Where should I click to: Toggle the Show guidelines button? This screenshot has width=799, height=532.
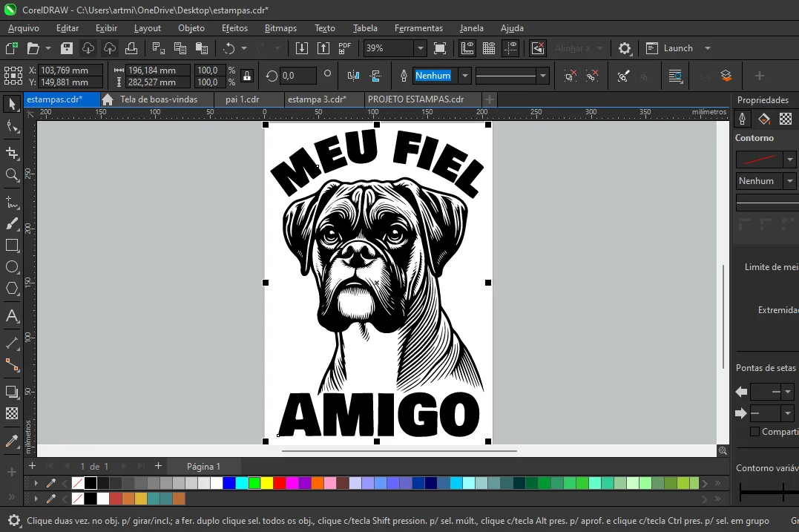[x=510, y=48]
